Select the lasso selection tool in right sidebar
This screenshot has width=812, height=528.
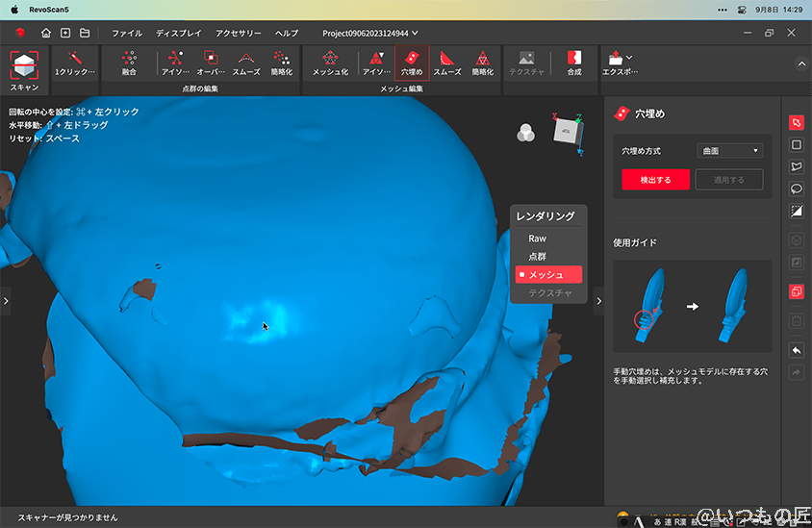[x=797, y=189]
